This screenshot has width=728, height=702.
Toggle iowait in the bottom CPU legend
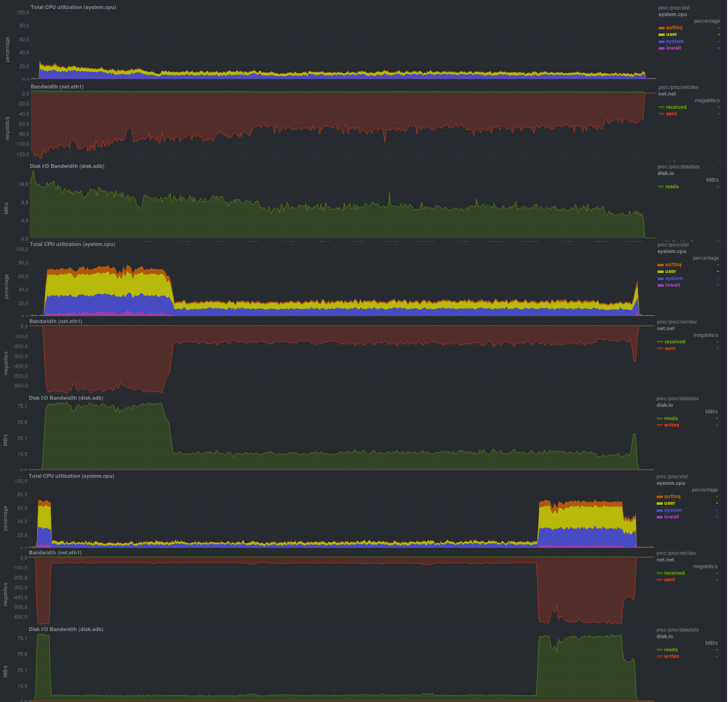[x=672, y=517]
